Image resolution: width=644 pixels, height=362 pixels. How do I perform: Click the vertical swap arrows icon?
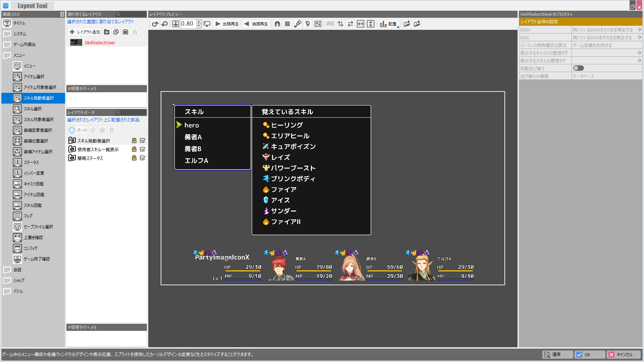click(340, 24)
